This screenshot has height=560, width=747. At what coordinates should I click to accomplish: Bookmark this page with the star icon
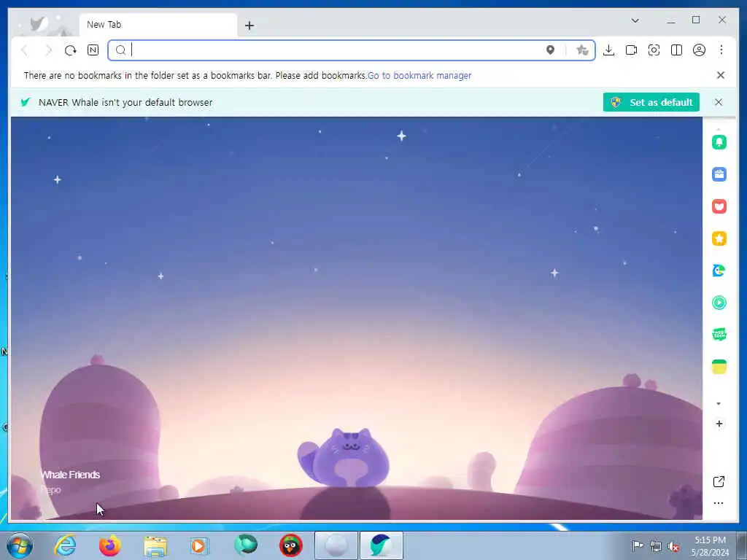point(581,50)
